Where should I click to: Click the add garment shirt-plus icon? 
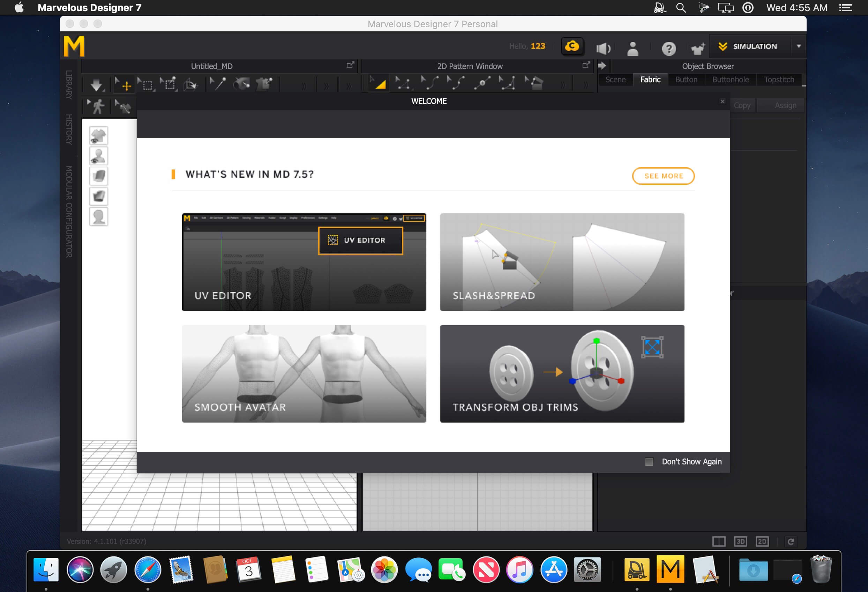point(698,48)
